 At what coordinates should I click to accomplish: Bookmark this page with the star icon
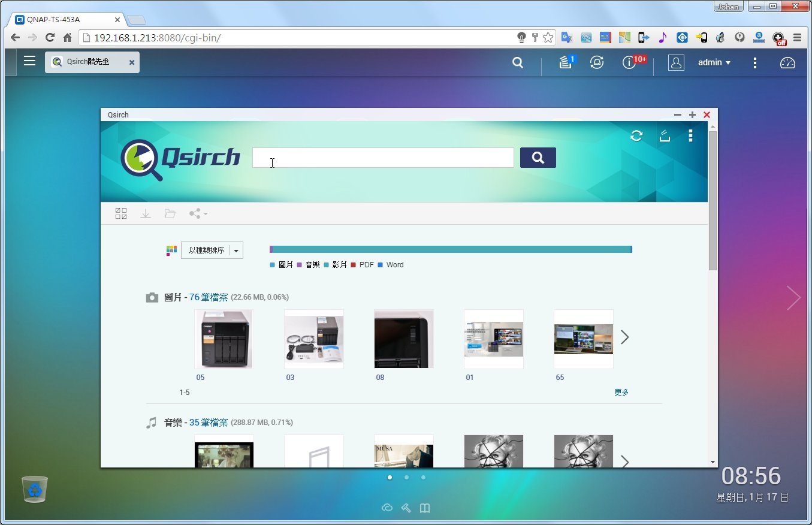tap(548, 38)
